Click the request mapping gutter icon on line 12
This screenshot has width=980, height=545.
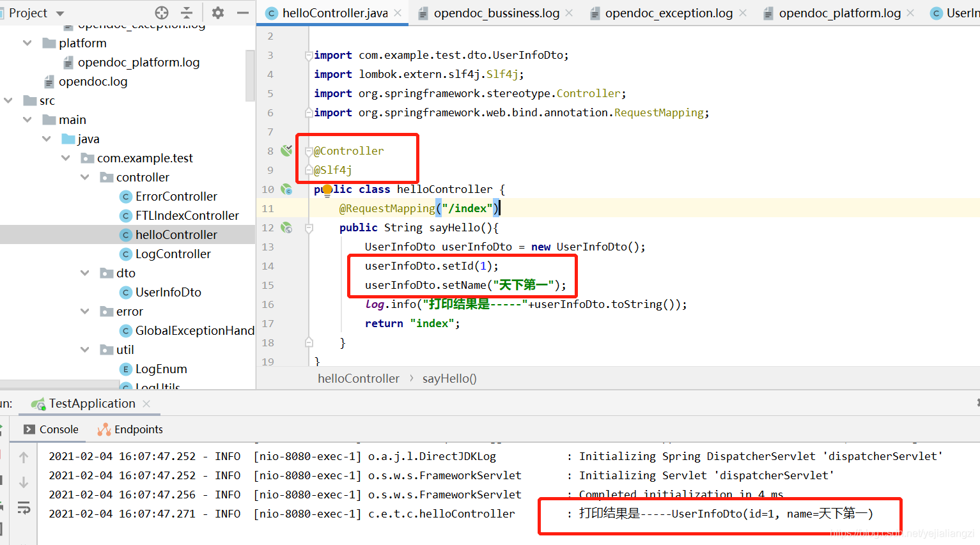[286, 227]
